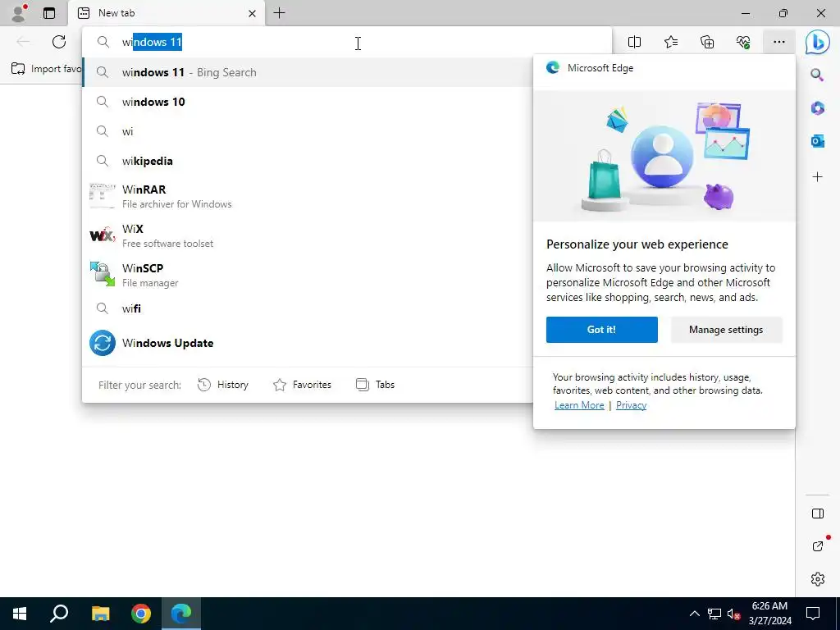This screenshot has height=630, width=840.
Task: Open the Privacy link
Action: [631, 405]
